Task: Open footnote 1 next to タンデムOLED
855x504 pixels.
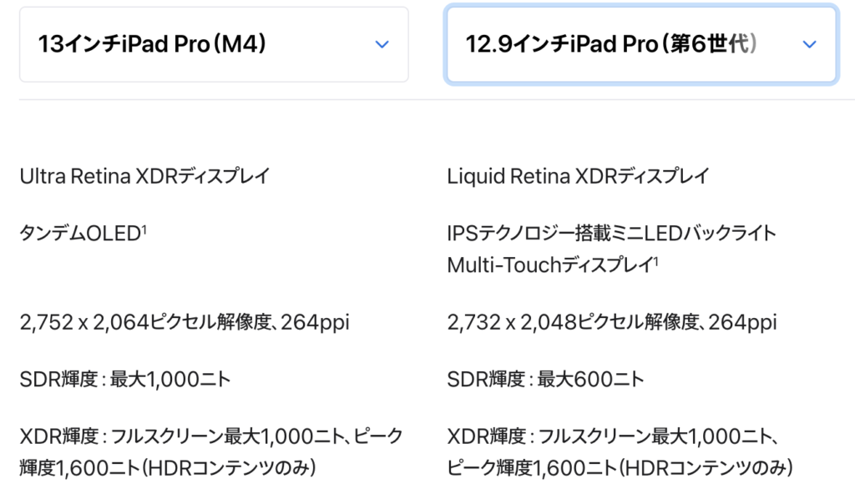Action: point(143,229)
